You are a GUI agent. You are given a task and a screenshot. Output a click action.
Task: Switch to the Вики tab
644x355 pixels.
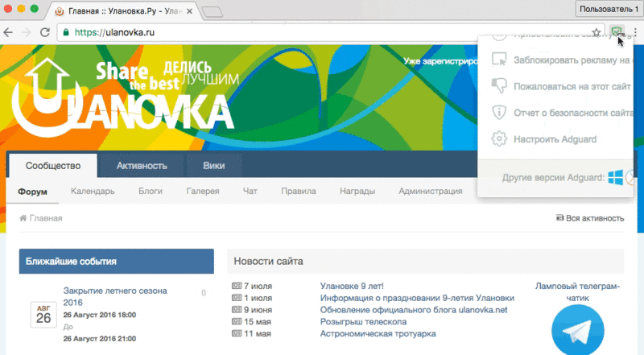click(214, 166)
